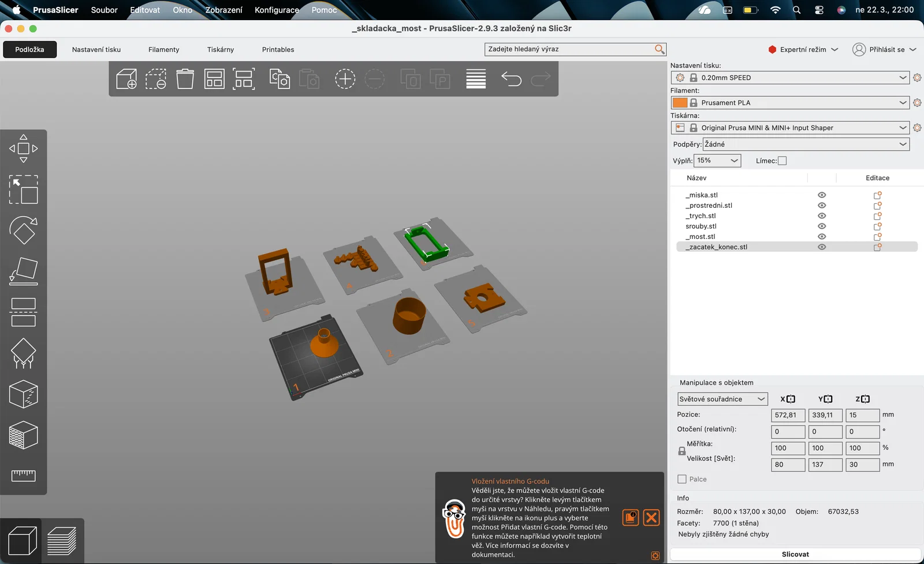The image size is (924, 564).
Task: Toggle visibility of _zacatek_konec.stl
Action: coord(822,247)
